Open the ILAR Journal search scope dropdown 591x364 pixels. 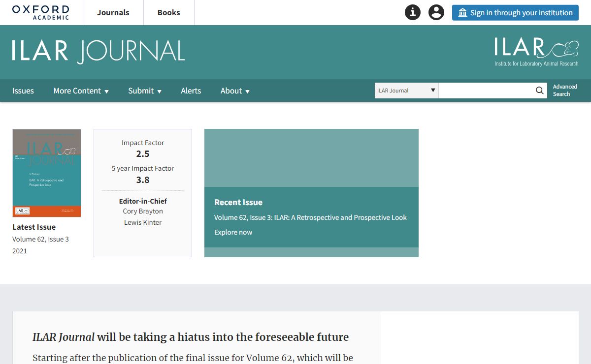406,91
